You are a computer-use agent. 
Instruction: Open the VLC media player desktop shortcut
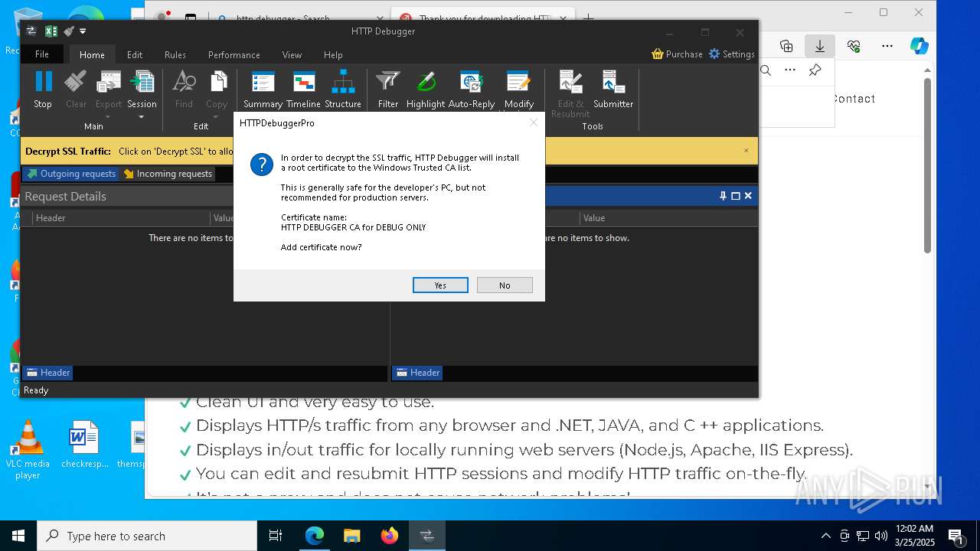coord(28,450)
